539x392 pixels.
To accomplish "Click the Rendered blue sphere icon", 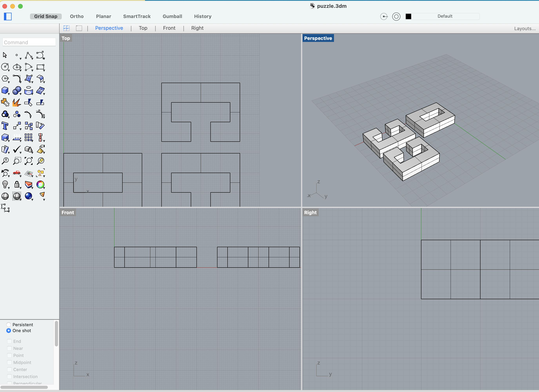I will [29, 196].
